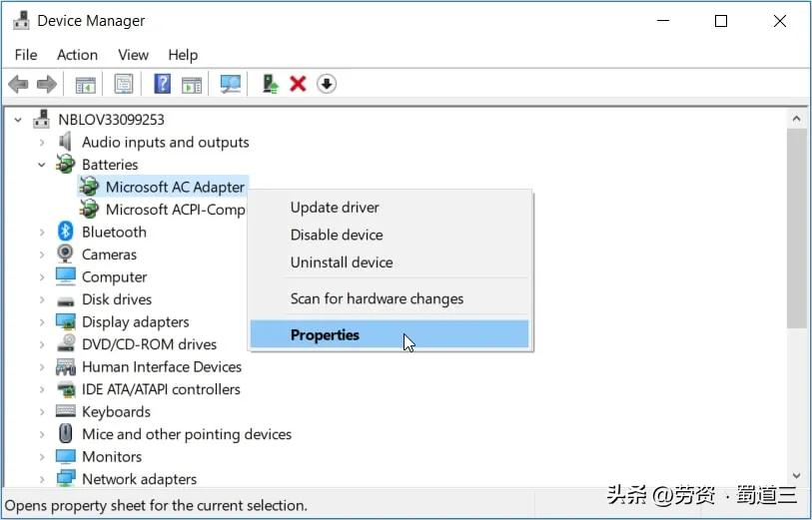
Task: Click the Network adapters icon
Action: (x=65, y=479)
